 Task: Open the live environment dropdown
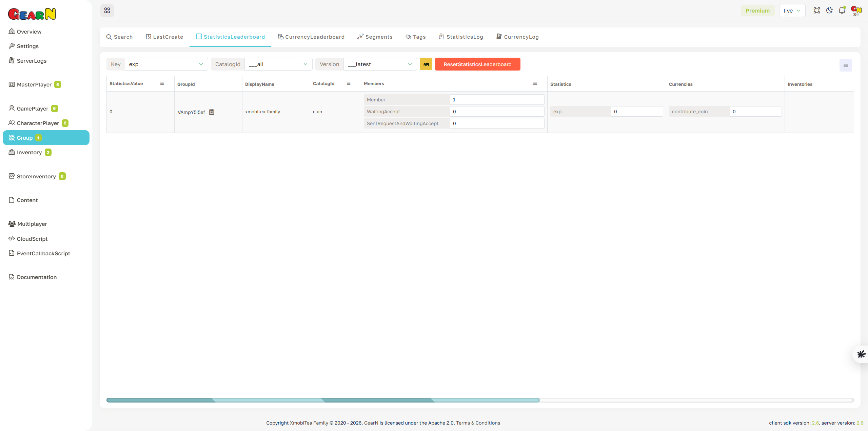[792, 11]
